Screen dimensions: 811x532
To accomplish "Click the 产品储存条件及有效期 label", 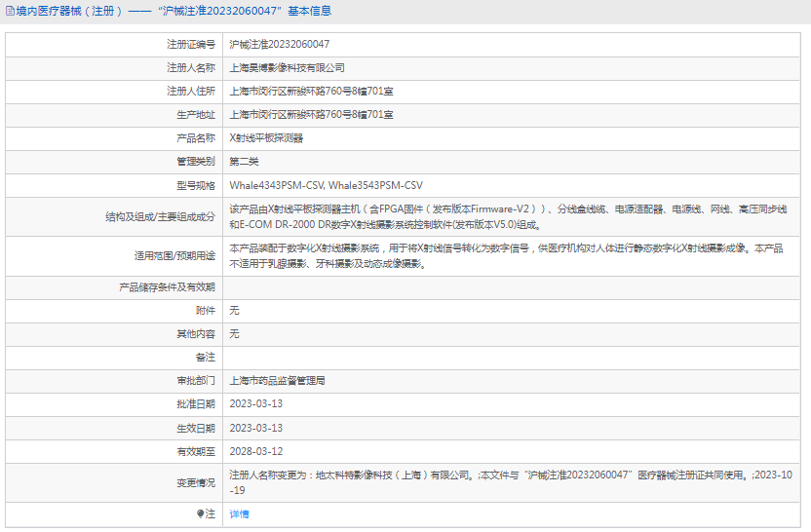I will coord(167,287).
